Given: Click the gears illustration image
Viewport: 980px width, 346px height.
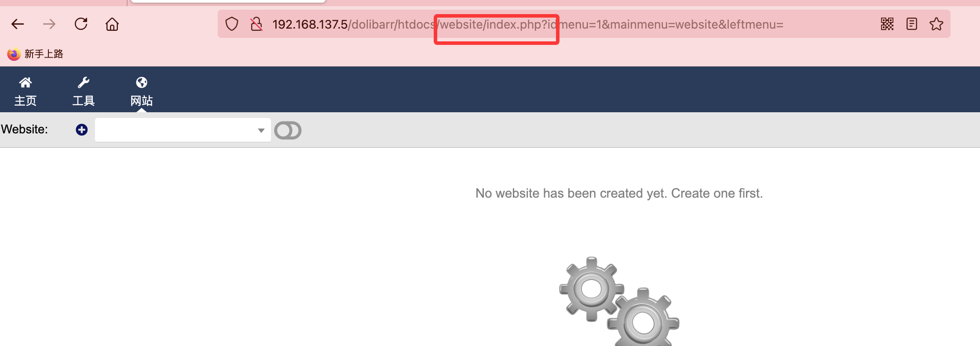Looking at the screenshot, I should (619, 301).
